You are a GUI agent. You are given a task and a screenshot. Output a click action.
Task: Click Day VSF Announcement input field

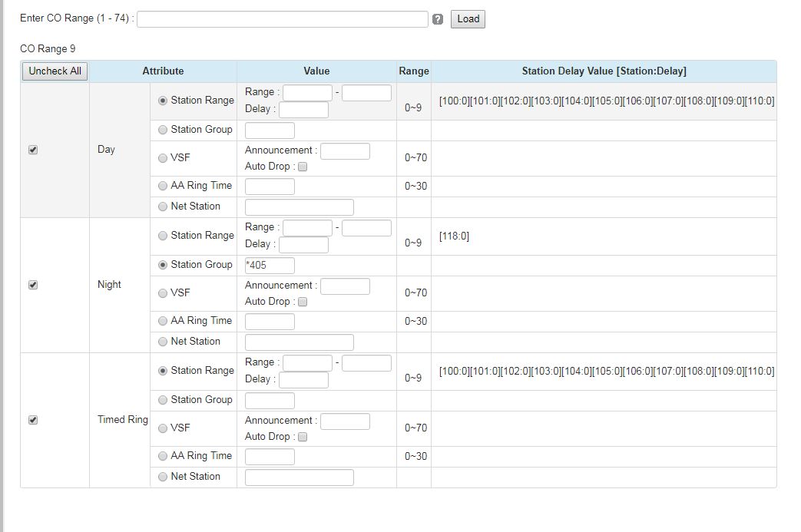tap(345, 151)
